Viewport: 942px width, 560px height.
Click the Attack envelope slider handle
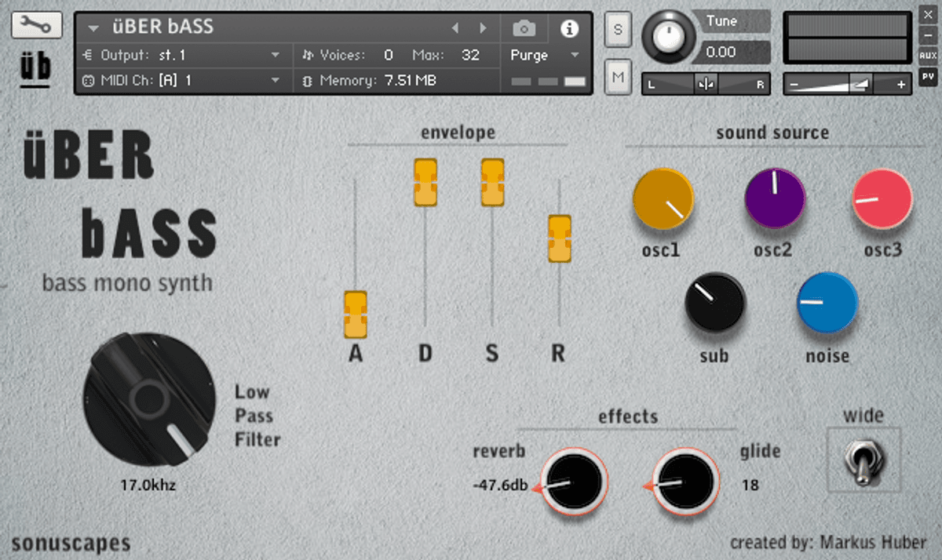pyautogui.click(x=356, y=313)
